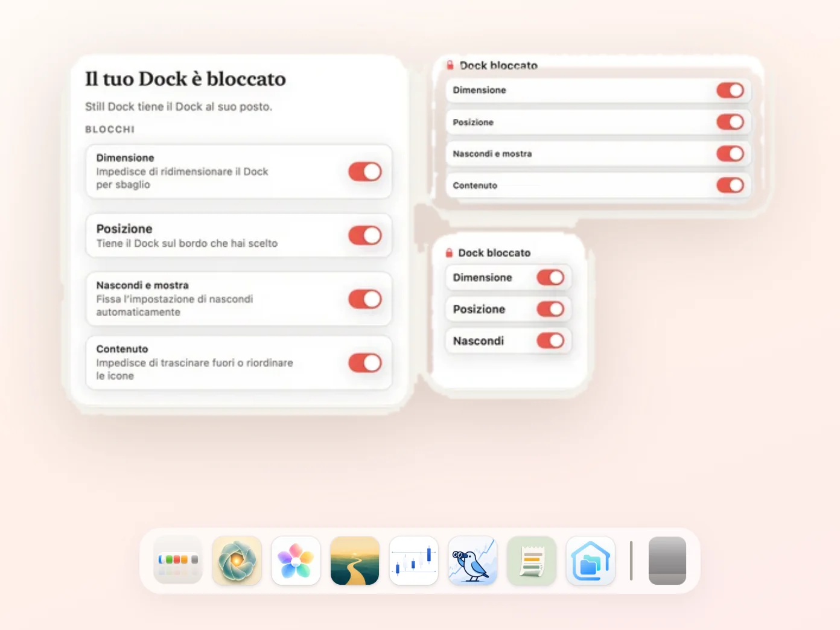This screenshot has width=840, height=630.
Task: Launch the camera aperture app in the Dock
Action: click(237, 561)
